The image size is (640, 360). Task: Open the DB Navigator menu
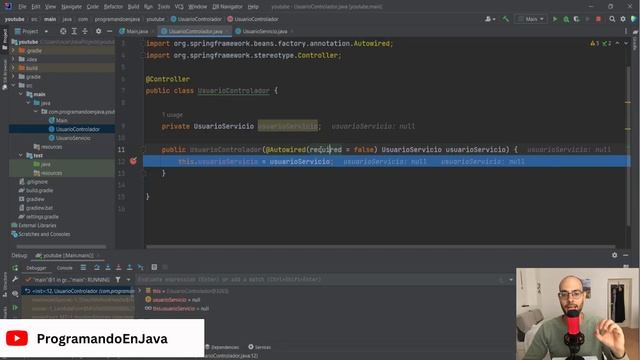(227, 7)
